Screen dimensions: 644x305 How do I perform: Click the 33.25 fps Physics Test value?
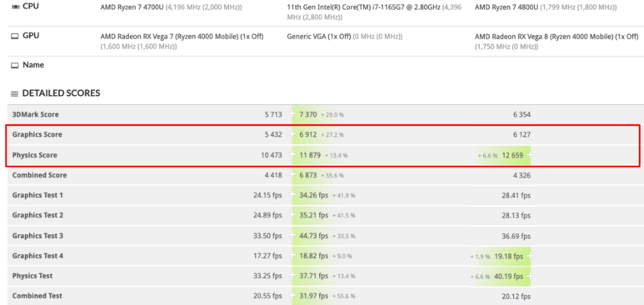click(x=267, y=276)
